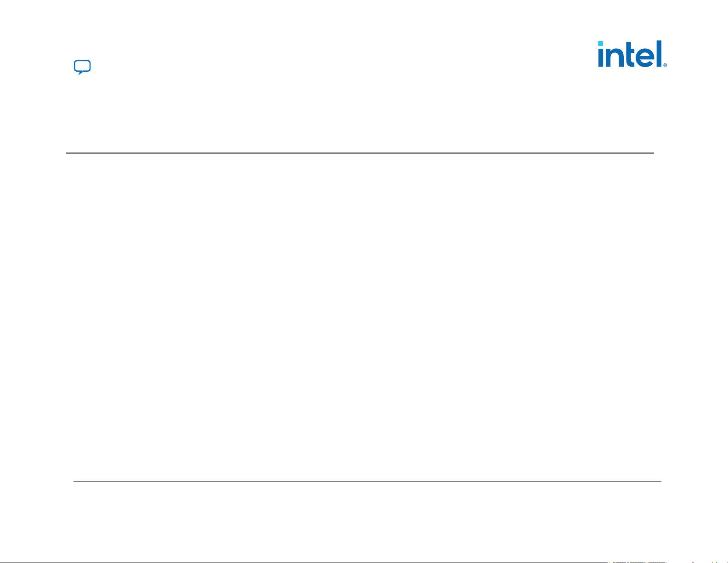The image size is (728, 563).
Task: Click the letter "t" in the Intel logo
Action: (x=628, y=55)
